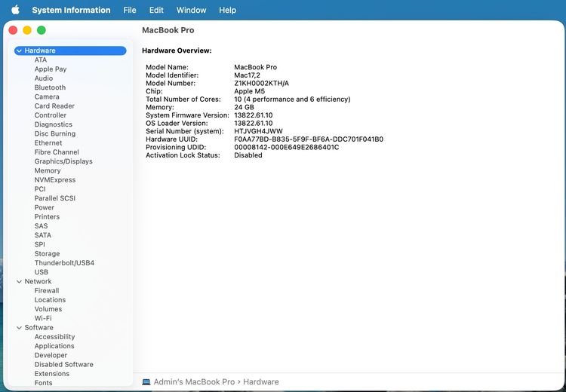Collapse the Software section chevron
Image resolution: width=566 pixels, height=392 pixels.
[19, 328]
